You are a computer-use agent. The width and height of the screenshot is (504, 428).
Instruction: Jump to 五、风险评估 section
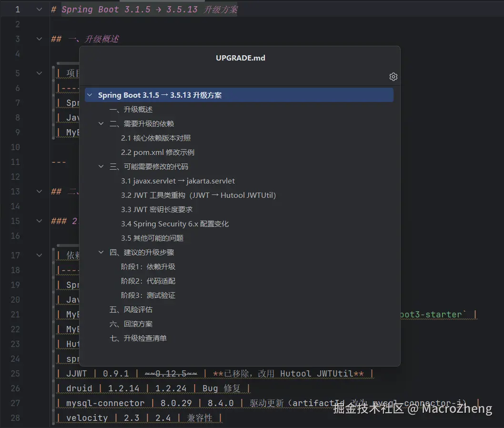131,310
